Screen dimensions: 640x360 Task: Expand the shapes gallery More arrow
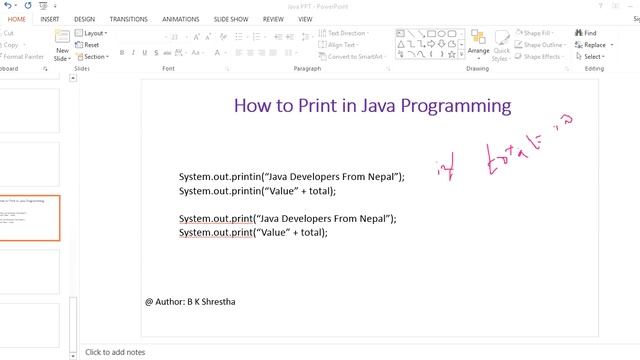tap(462, 55)
